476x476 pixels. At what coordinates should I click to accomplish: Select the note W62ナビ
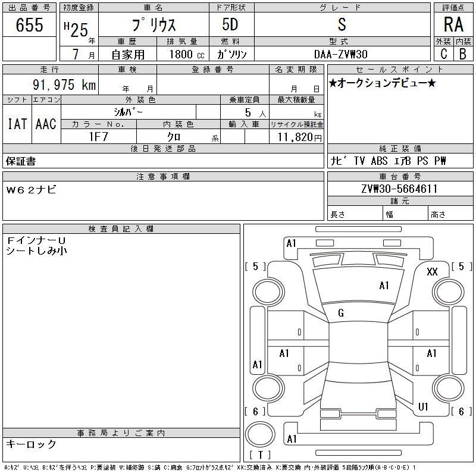(x=31, y=190)
